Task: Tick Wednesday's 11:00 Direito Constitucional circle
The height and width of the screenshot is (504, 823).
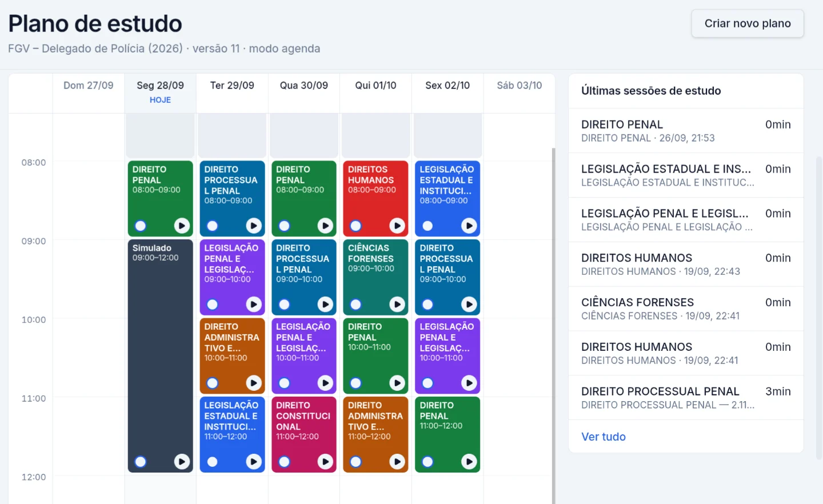Action: (x=284, y=462)
